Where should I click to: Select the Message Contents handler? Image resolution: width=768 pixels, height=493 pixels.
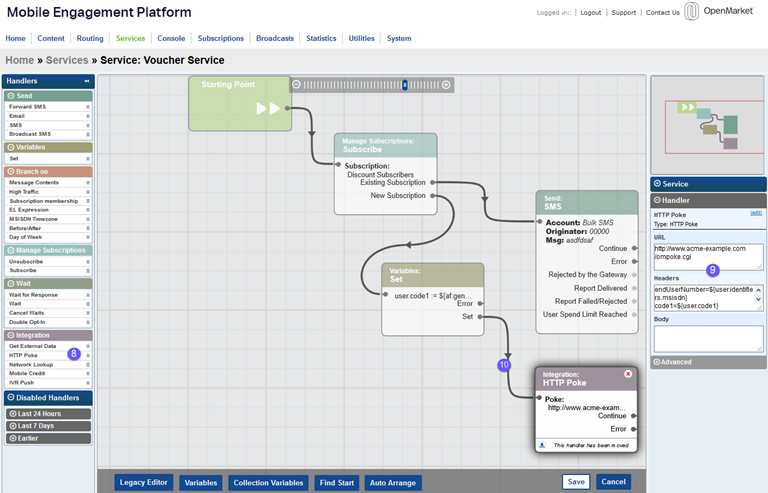(x=48, y=183)
